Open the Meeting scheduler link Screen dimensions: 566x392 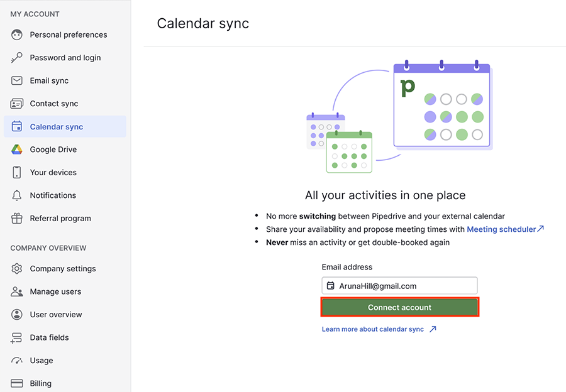(x=501, y=229)
